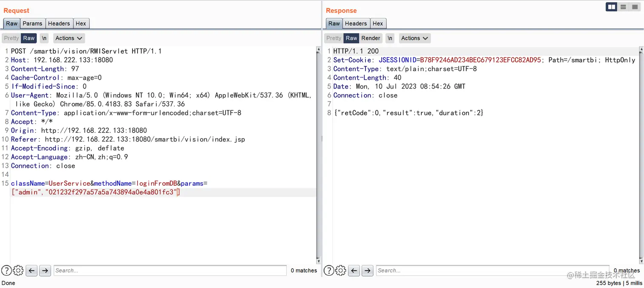Switch Response view to Render
The height and width of the screenshot is (288, 644).
tap(371, 38)
